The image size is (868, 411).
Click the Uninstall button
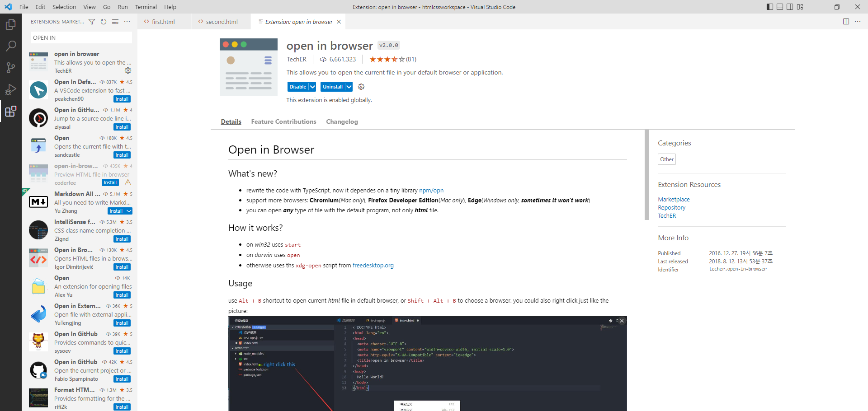(333, 87)
